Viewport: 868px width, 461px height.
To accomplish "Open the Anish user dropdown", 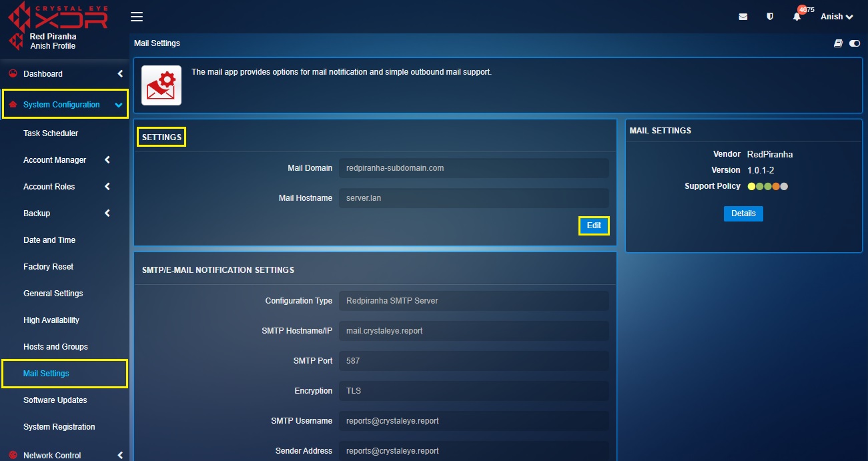I will [x=837, y=17].
